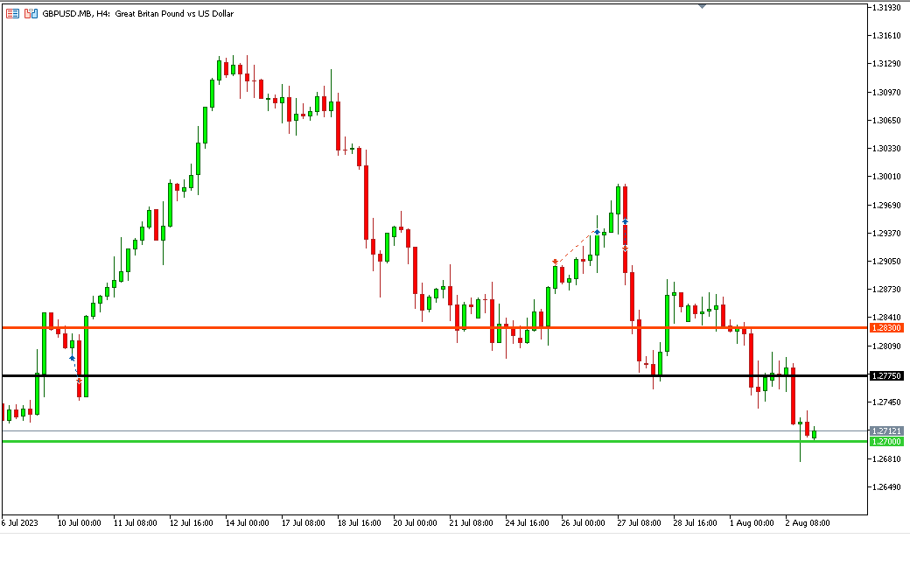The height and width of the screenshot is (588, 910).
Task: Click price scale value 1.28090
Action: coord(886,346)
